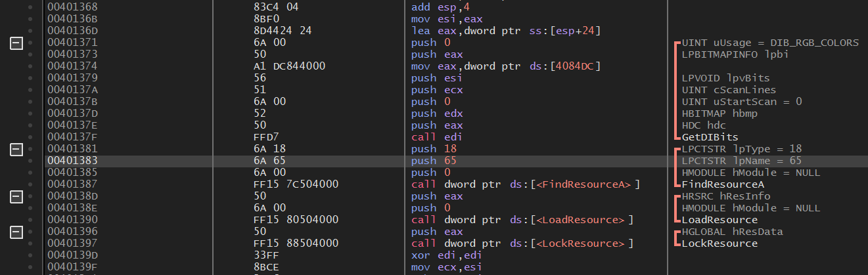This screenshot has height=275, width=868.
Task: Click comment LPCTSTR lpType = 18
Action: pyautogui.click(x=742, y=149)
